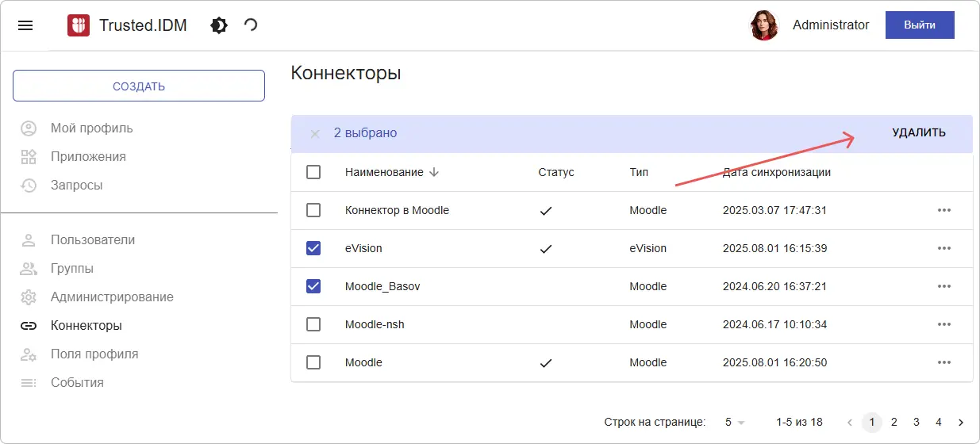Click the Moodle-nsh connector name

375,324
